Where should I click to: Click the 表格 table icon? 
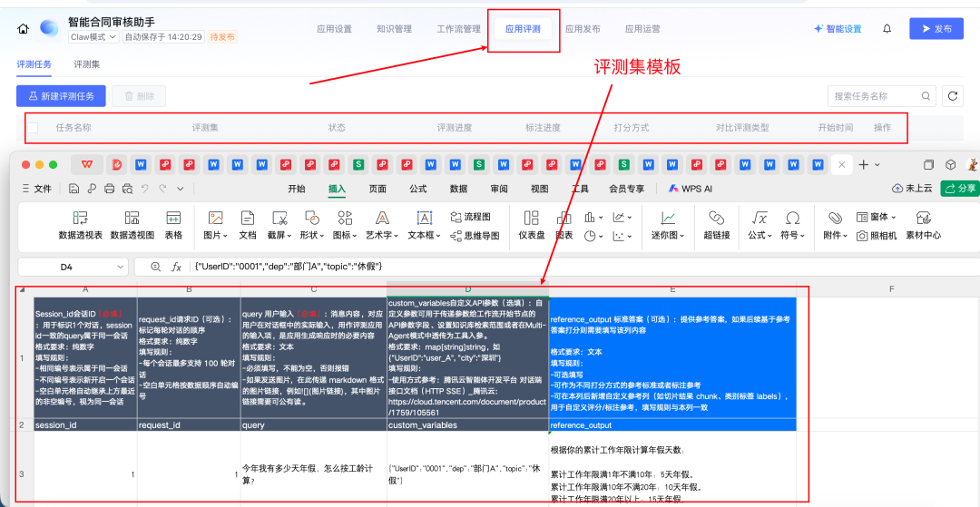pyautogui.click(x=173, y=226)
